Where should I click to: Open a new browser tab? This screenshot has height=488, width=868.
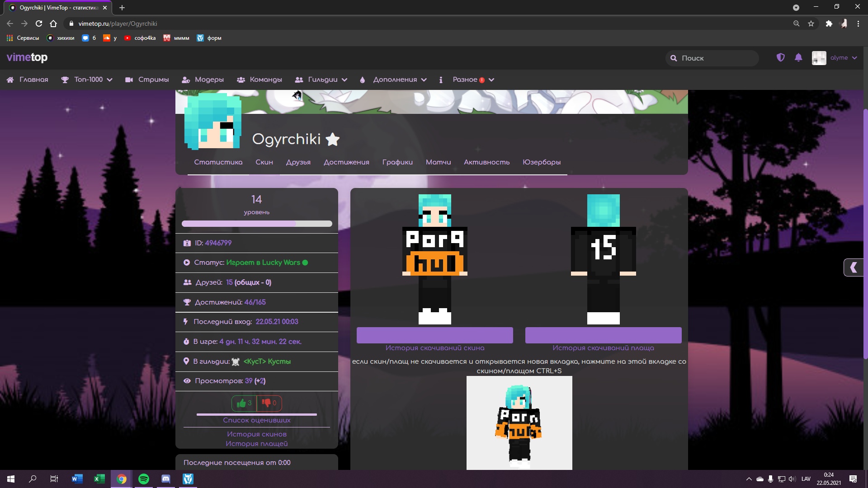click(x=122, y=8)
